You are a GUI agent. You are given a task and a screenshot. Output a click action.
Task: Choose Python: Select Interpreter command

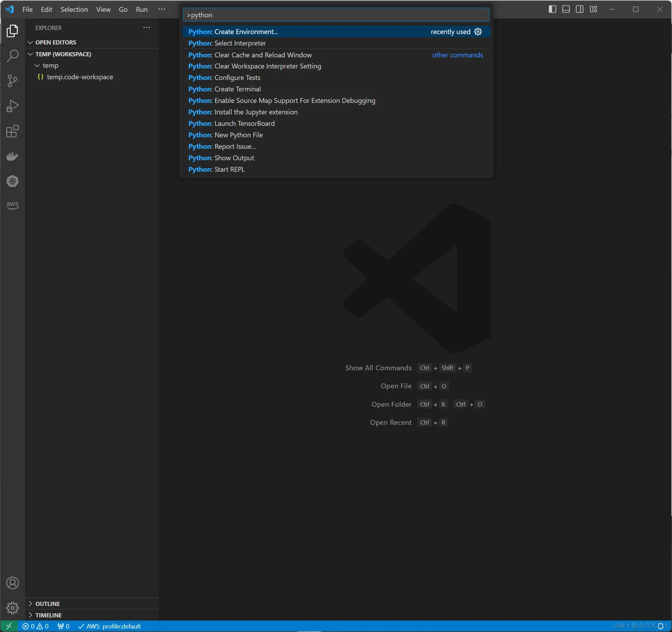click(227, 43)
